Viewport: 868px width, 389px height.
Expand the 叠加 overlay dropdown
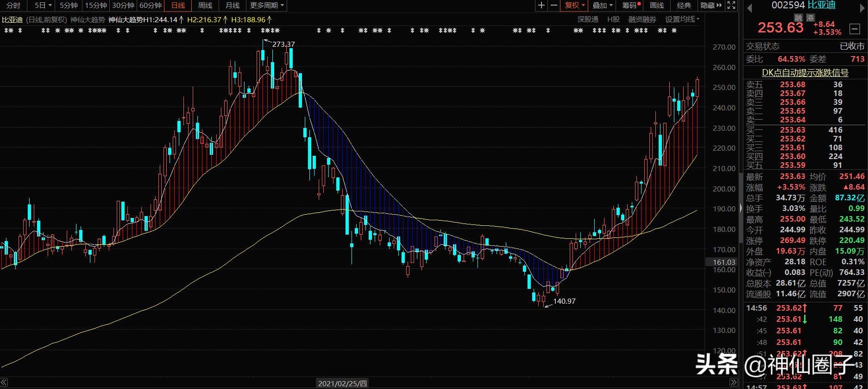(x=603, y=6)
